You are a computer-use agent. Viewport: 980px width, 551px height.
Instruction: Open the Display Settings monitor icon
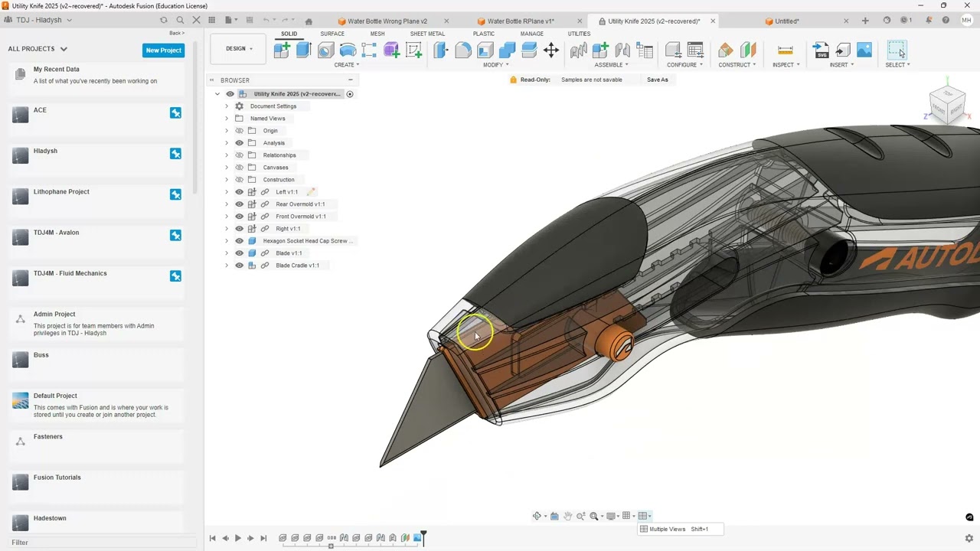[x=611, y=516]
